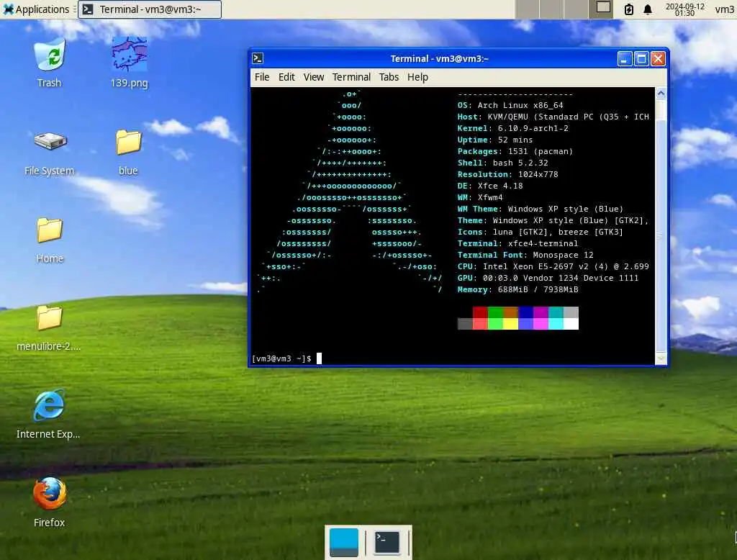Click the terminal window title bar icon
The width and height of the screenshot is (737, 560).
pyautogui.click(x=258, y=58)
